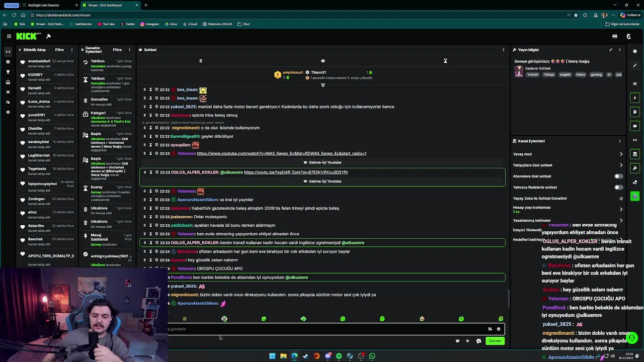
Task: Click the info icon in right rail
Action: pyautogui.click(x=635, y=51)
